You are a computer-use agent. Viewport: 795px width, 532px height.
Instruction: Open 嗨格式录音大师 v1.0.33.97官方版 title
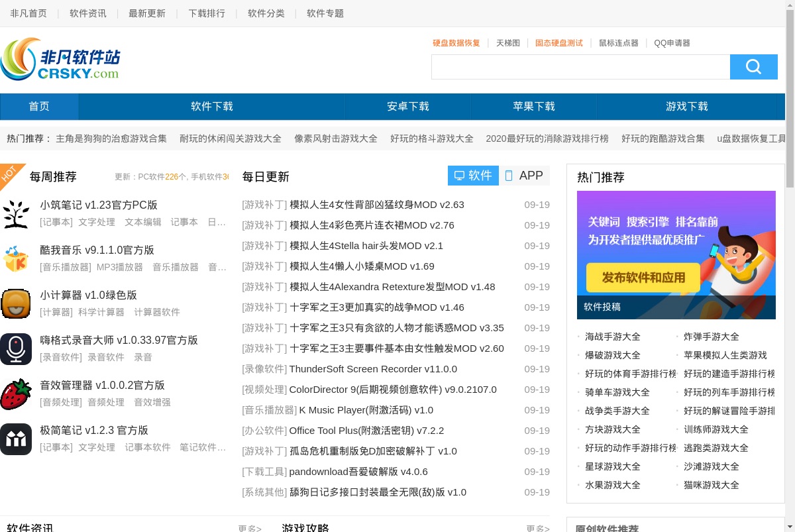[x=119, y=341]
